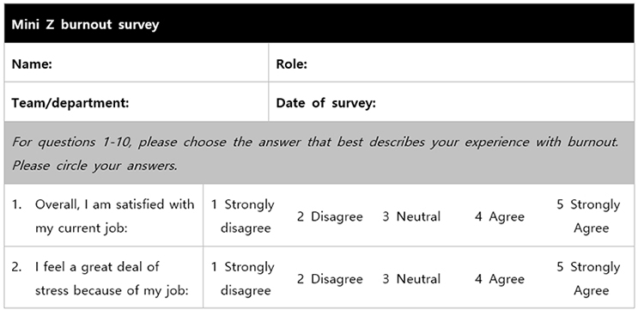Image resolution: width=644 pixels, height=316 pixels.
Task: Click the Mini Z burnout survey title
Action: coord(85,25)
